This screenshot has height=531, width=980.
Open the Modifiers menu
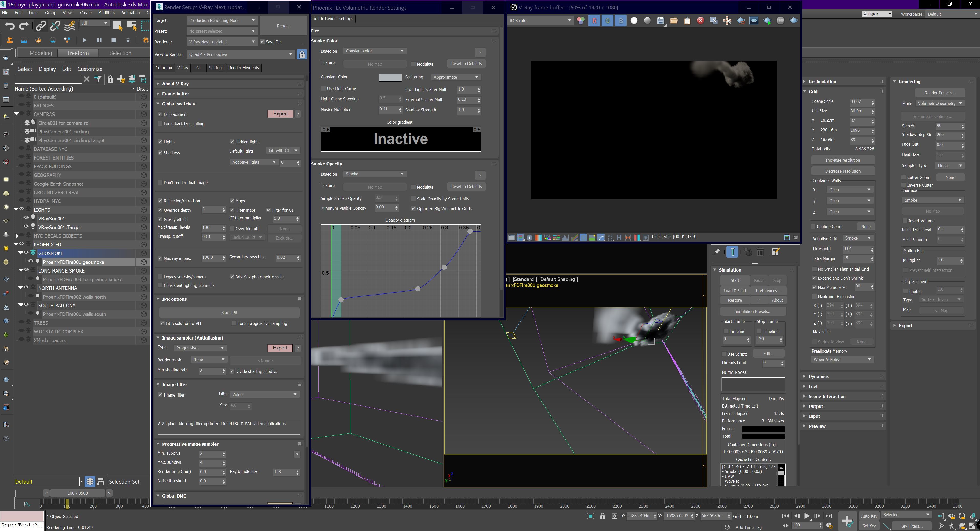pos(106,13)
